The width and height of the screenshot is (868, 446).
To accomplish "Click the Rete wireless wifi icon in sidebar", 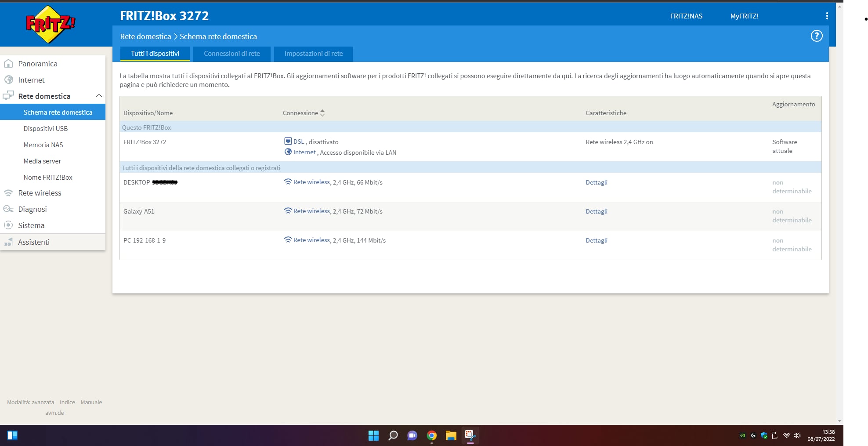I will pyautogui.click(x=8, y=193).
